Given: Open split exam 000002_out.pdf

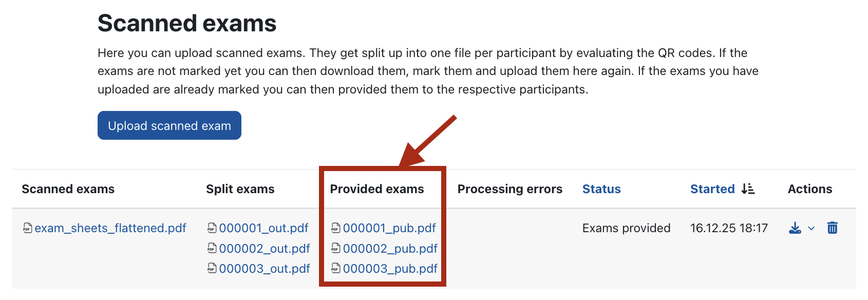Looking at the screenshot, I should tap(265, 249).
